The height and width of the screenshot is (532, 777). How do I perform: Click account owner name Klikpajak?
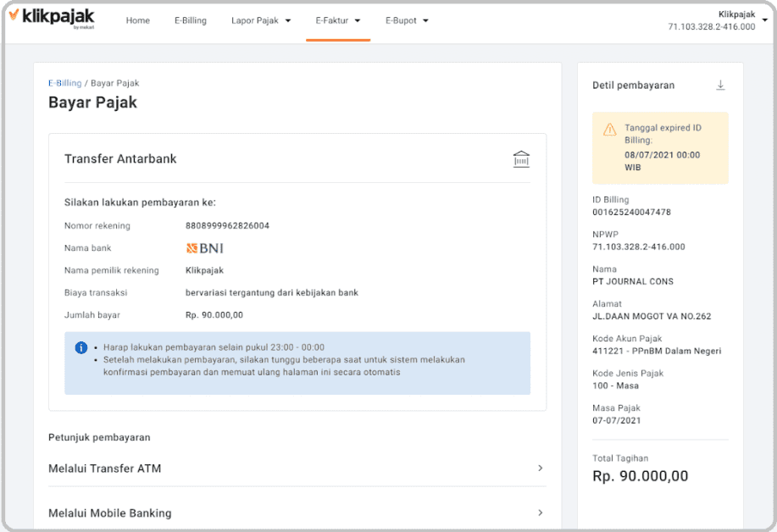tap(204, 270)
